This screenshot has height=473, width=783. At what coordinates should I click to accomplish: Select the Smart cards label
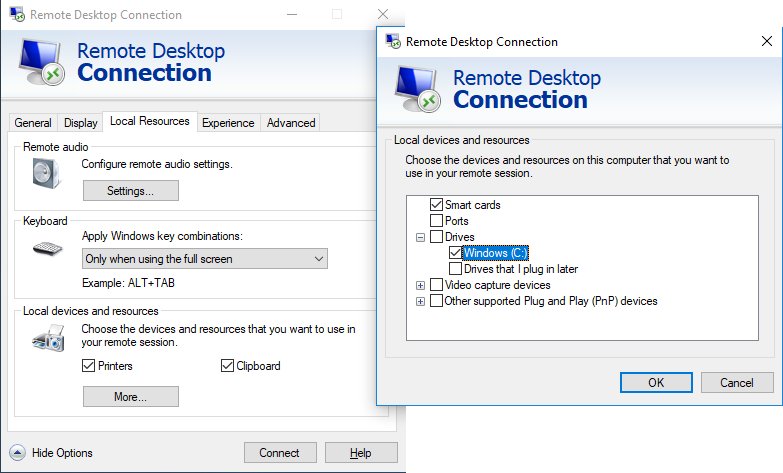472,205
